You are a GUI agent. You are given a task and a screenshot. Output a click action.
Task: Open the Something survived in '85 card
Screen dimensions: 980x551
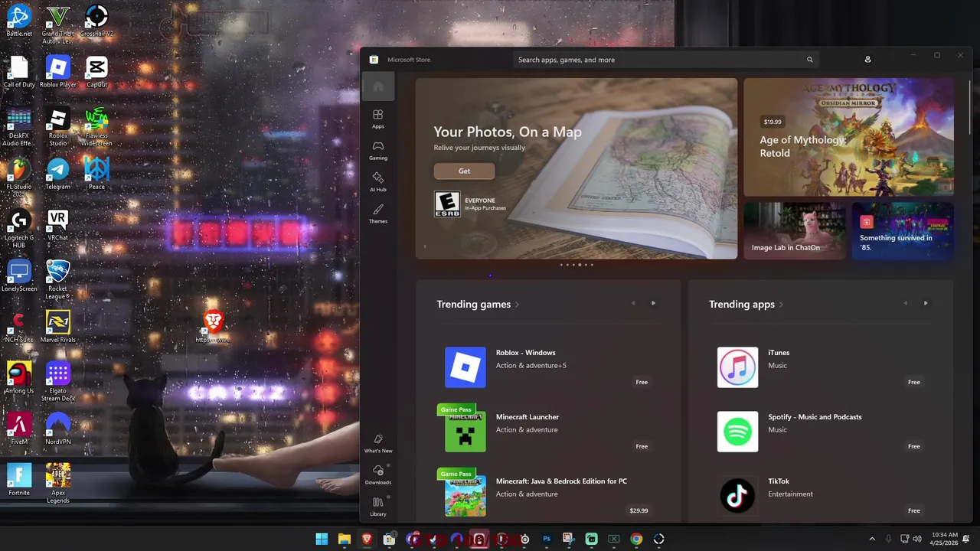click(903, 230)
